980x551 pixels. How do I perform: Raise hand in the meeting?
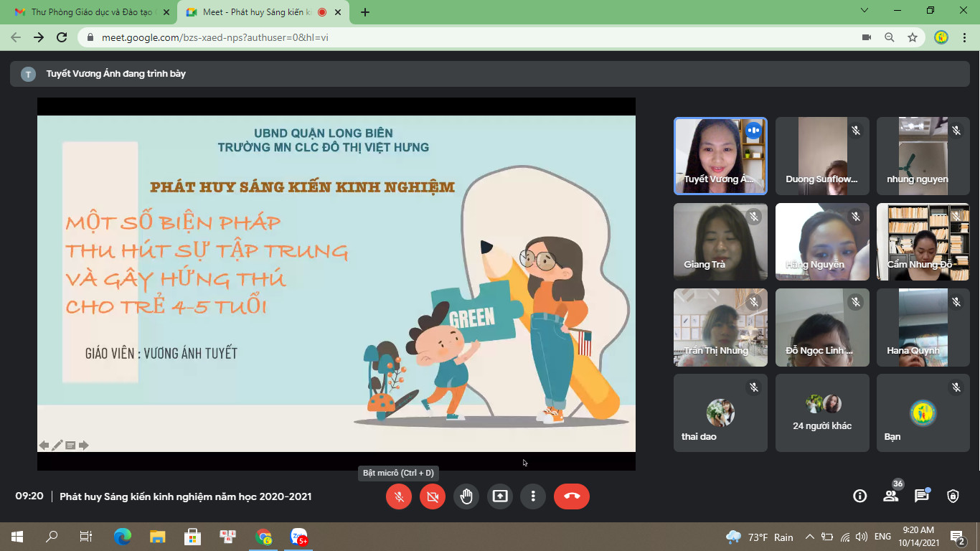point(466,496)
